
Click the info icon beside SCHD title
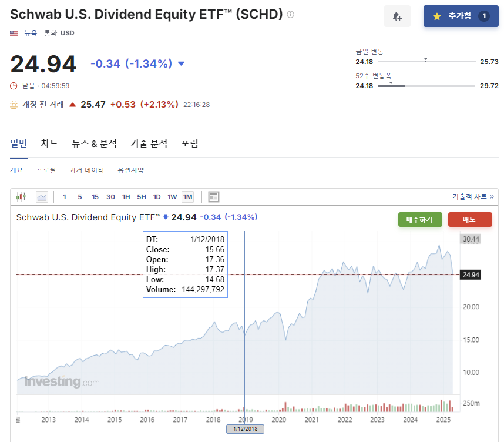290,15
